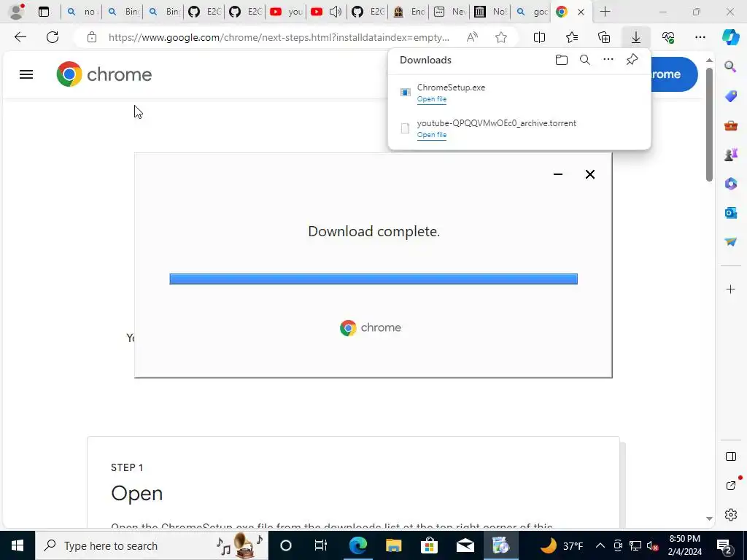Open tab actions menu icon
Screen dimensions: 747x560
tap(43, 12)
